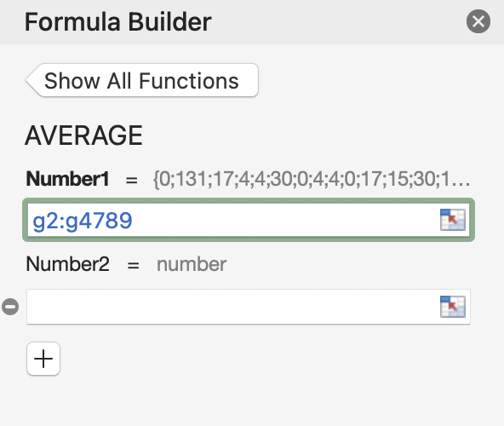Viewport: 504px width, 426px height.
Task: Click the Formula Builder title text
Action: (x=118, y=22)
